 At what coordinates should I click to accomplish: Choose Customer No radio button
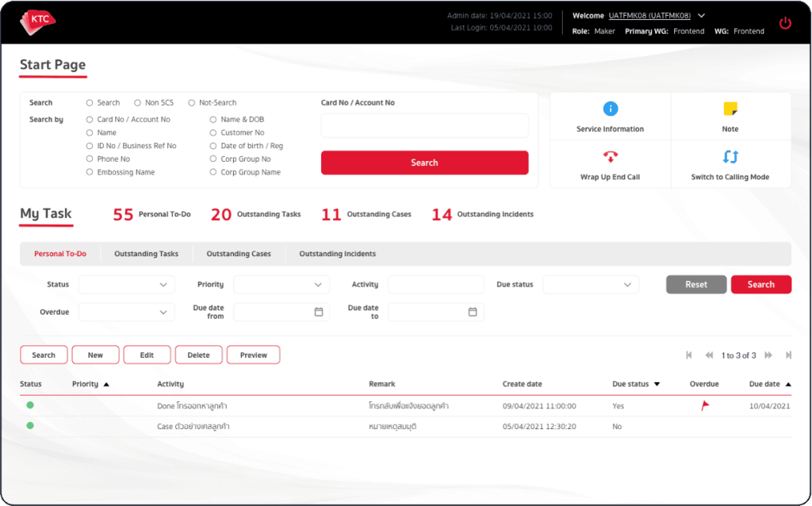[213, 132]
